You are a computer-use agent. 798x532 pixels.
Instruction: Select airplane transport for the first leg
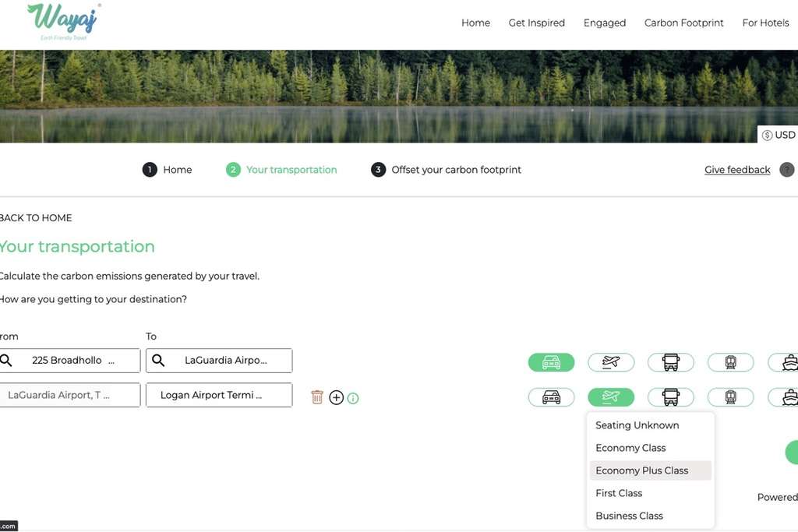pos(611,362)
